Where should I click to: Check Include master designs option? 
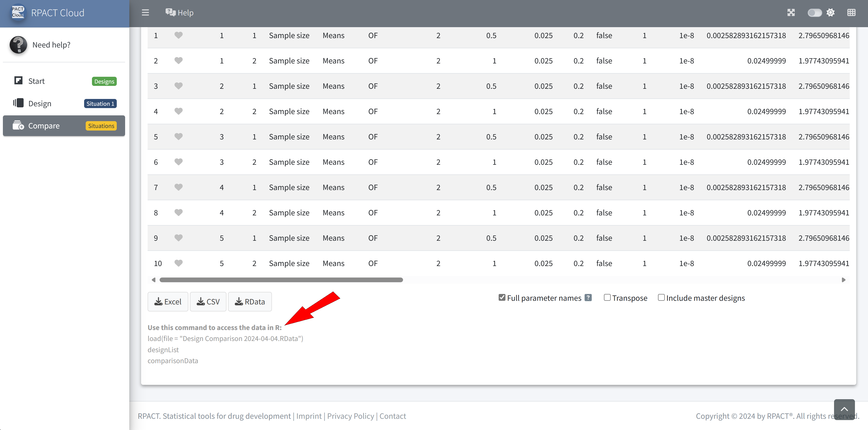661,297
